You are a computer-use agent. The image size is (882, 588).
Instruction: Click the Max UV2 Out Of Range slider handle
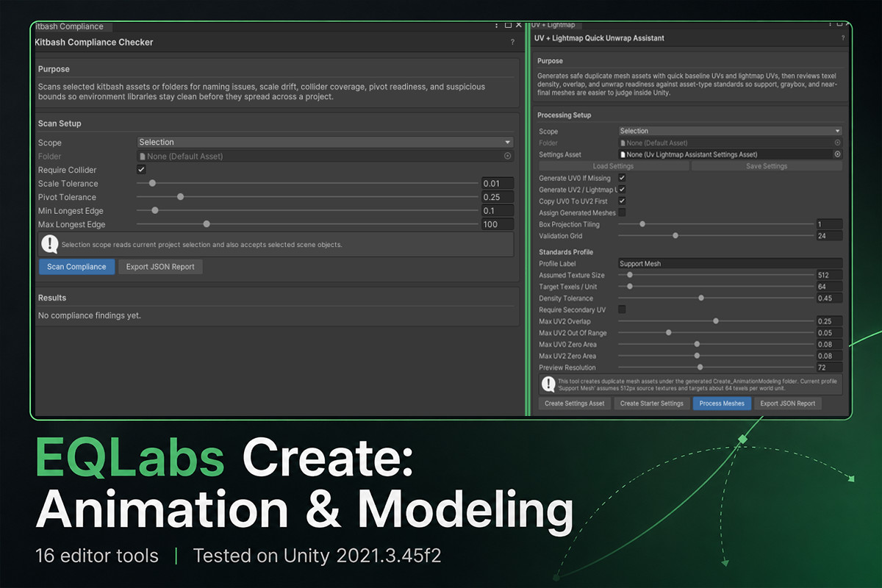[x=669, y=333]
